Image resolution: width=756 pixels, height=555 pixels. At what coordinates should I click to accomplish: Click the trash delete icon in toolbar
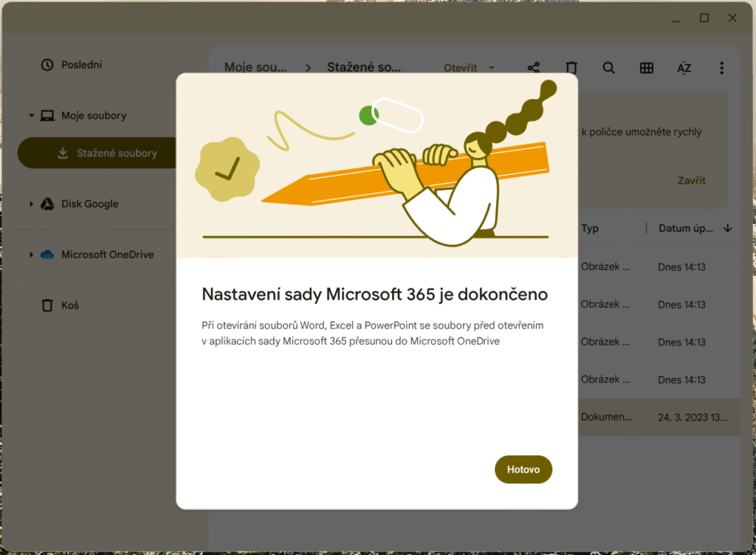coord(571,68)
